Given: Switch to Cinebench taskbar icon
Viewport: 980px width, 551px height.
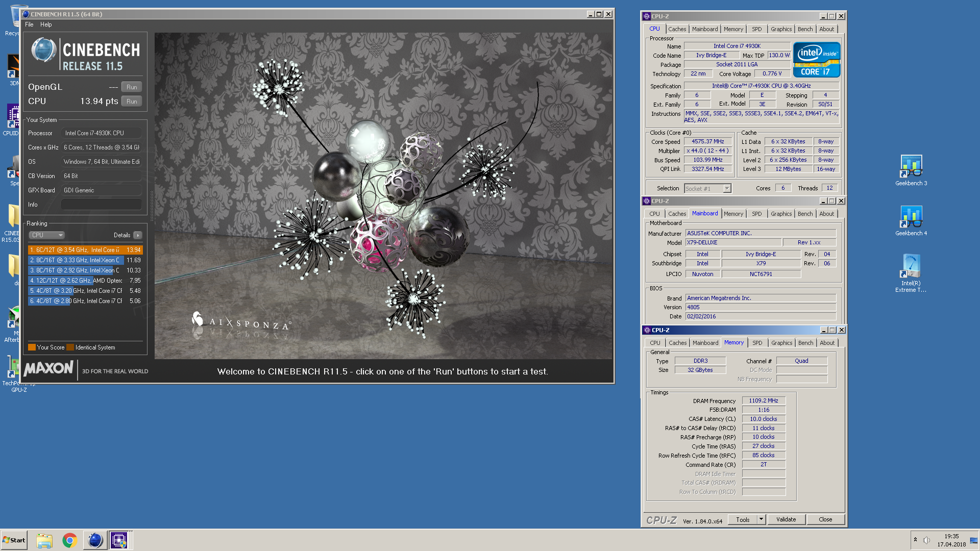Looking at the screenshot, I should pyautogui.click(x=95, y=540).
